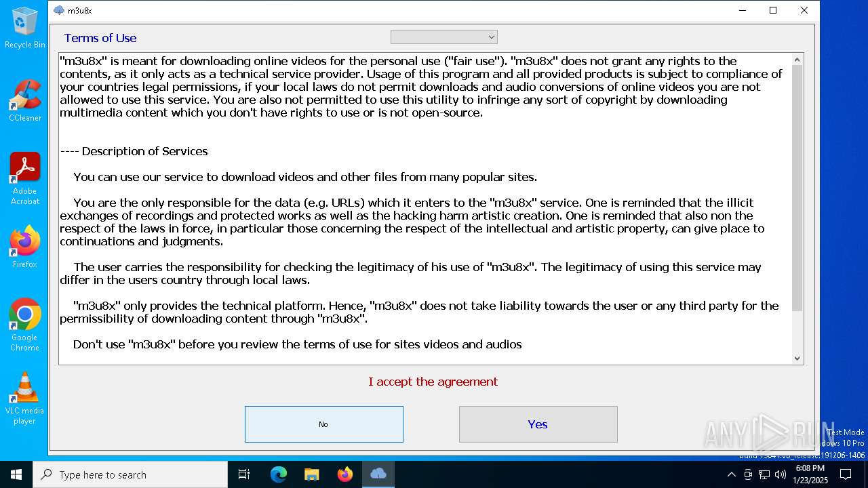Screen dimensions: 868x488
Task: Minimize the m3u8x window
Action: tap(743, 10)
